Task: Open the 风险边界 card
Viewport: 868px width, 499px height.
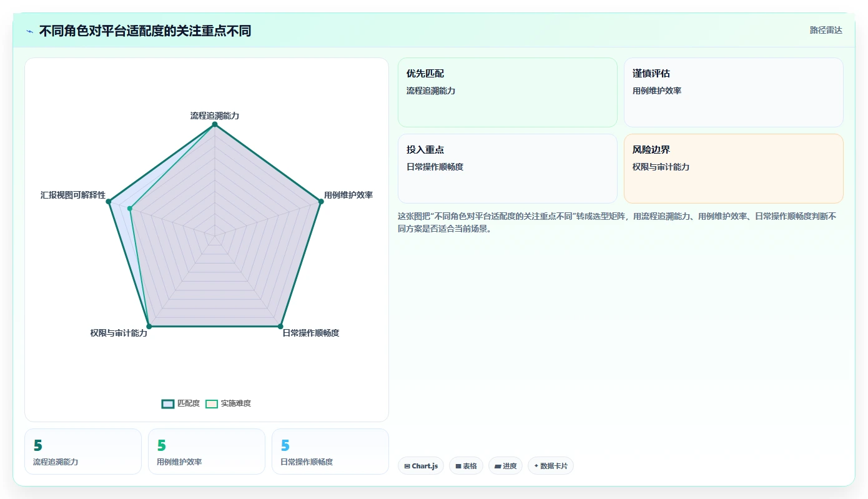Action: pos(734,169)
